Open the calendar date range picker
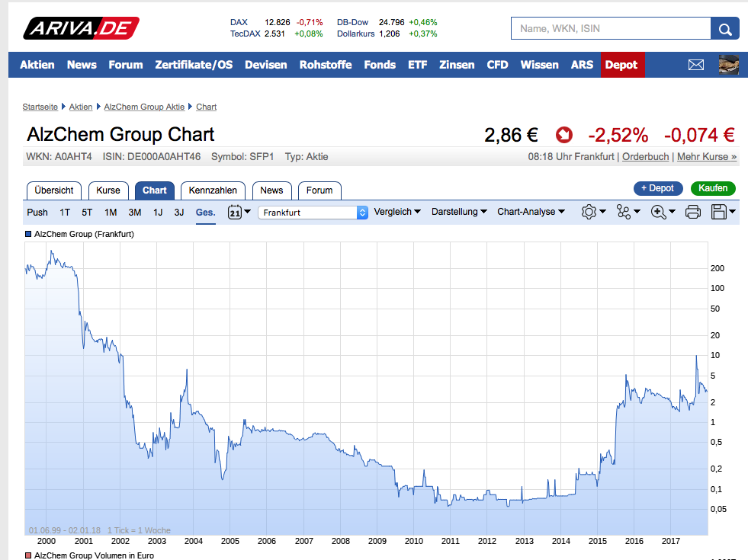This screenshot has height=560, width=748. pos(235,213)
